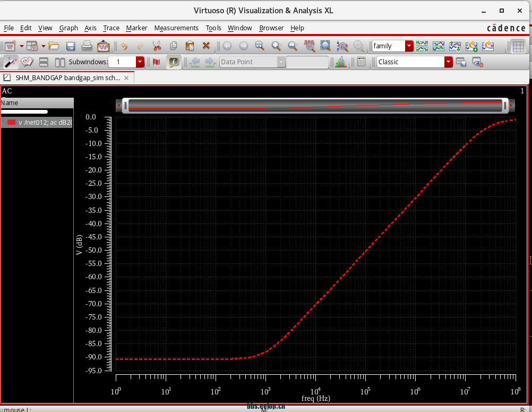Screen dimensions: 532x412
Task: Click the save image picture-frame icon
Action: pos(103,46)
